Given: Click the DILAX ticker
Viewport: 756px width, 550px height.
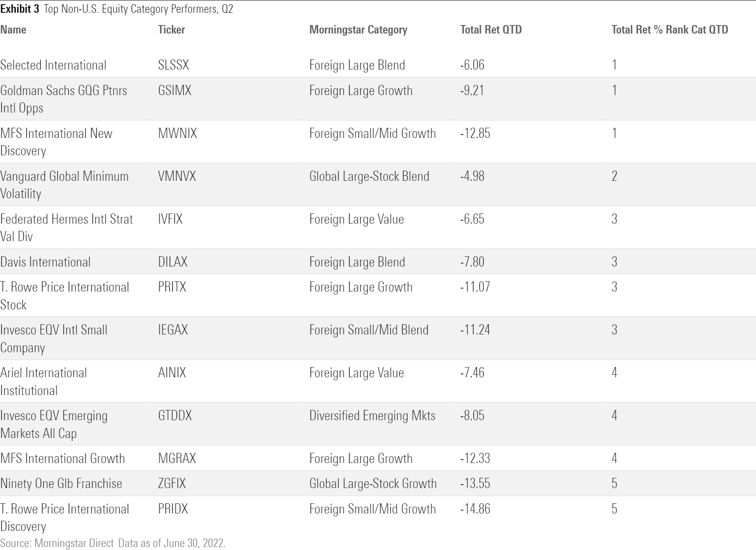Looking at the screenshot, I should pyautogui.click(x=173, y=262).
